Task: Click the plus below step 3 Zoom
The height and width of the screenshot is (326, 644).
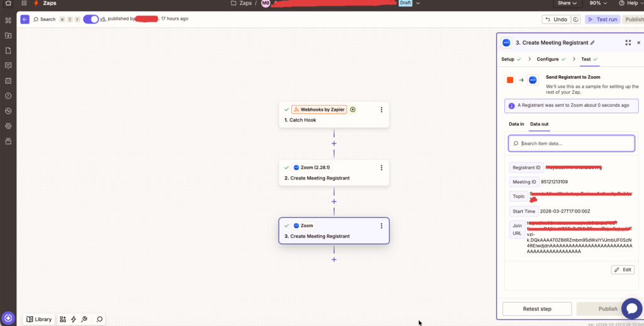Action: pos(334,259)
